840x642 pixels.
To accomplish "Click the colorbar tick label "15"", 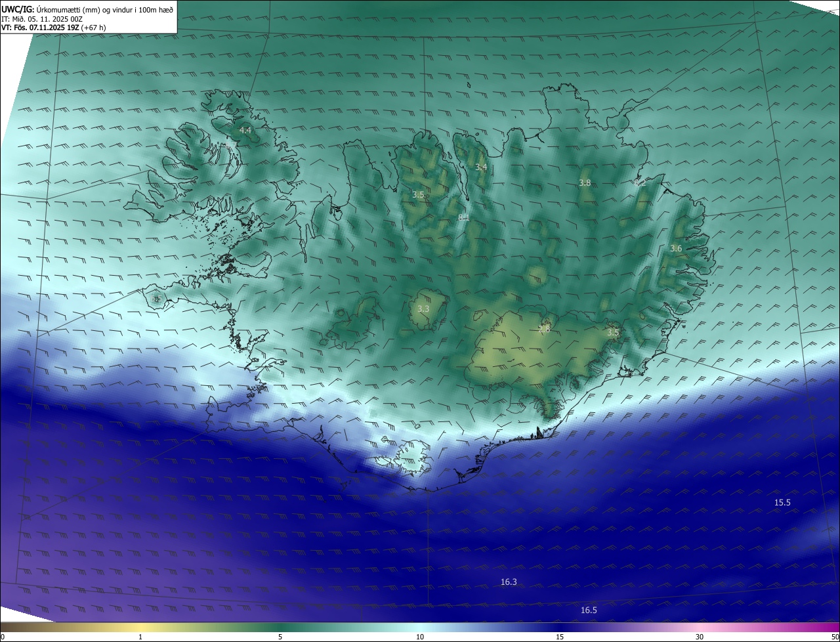I will coord(560,637).
